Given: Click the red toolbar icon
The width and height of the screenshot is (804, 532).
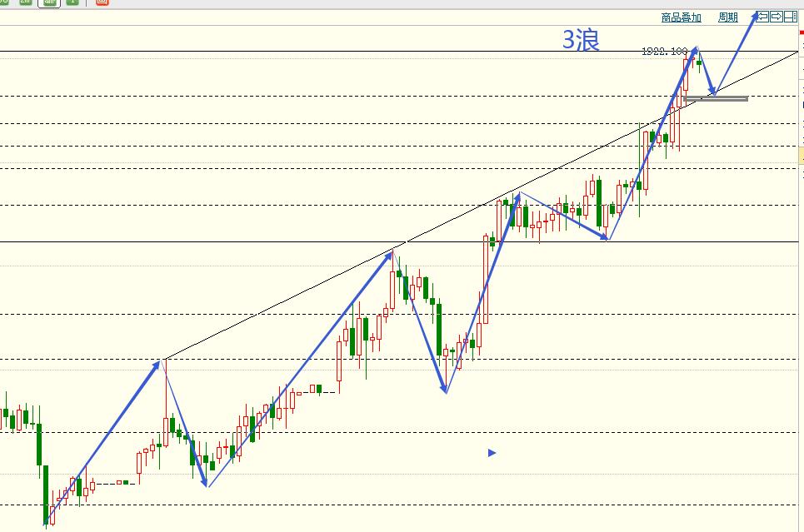Looking at the screenshot, I should [102, 2].
